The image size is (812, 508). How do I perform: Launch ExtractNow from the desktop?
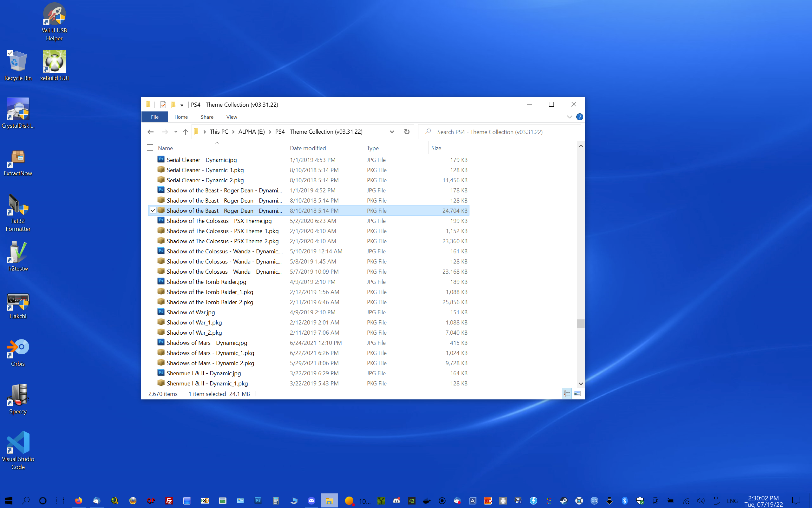pos(18,163)
